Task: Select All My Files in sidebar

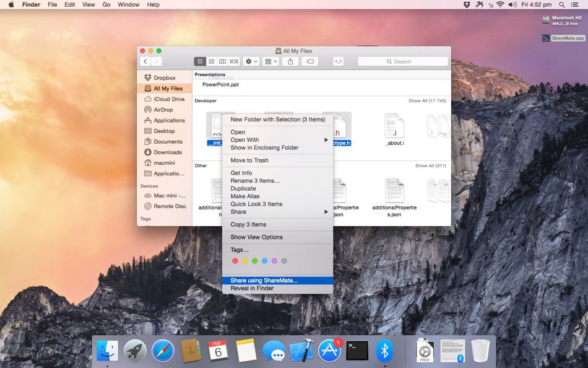Action: (x=165, y=88)
